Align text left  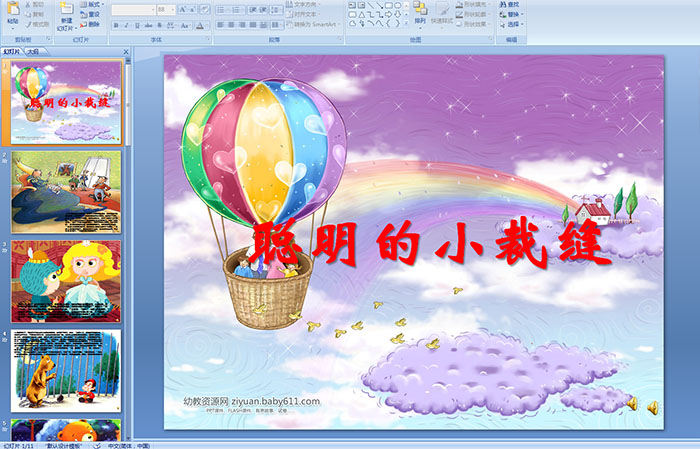pyautogui.click(x=221, y=25)
